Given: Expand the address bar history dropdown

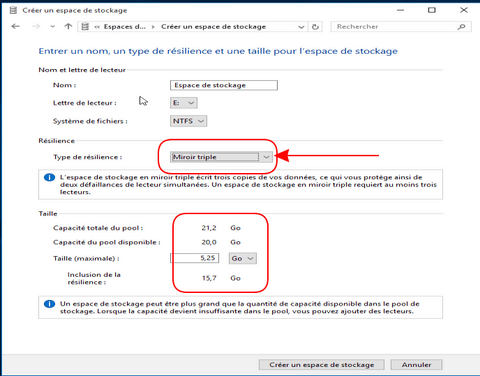Looking at the screenshot, I should click(x=301, y=27).
